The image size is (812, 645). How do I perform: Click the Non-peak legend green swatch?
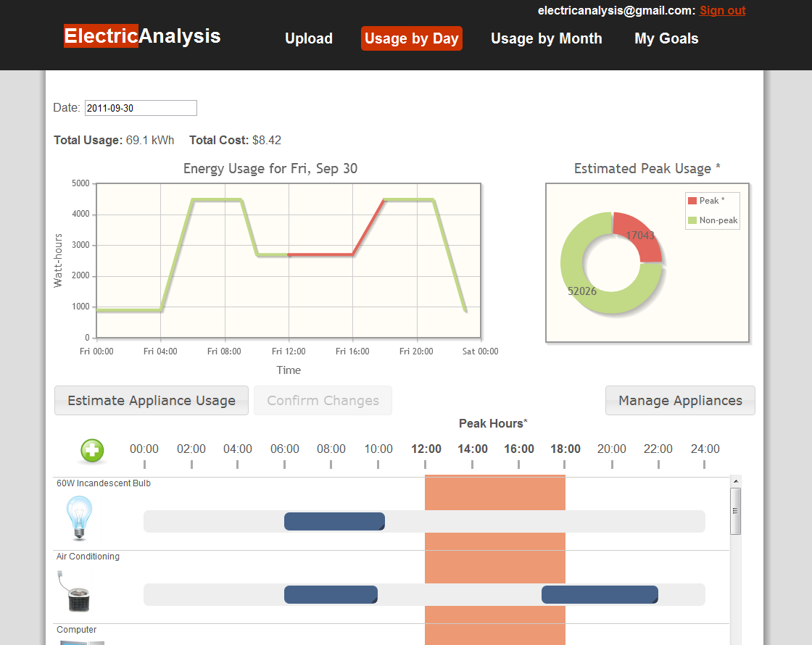click(692, 220)
